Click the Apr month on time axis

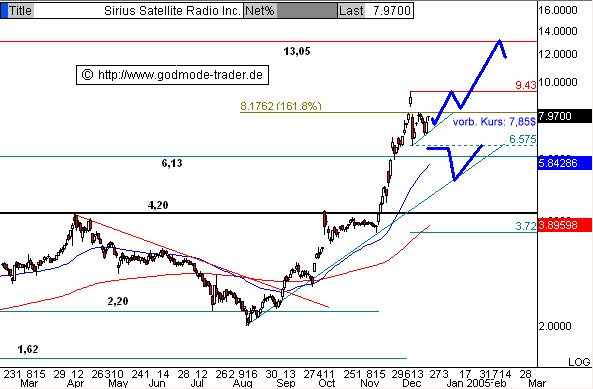point(76,383)
